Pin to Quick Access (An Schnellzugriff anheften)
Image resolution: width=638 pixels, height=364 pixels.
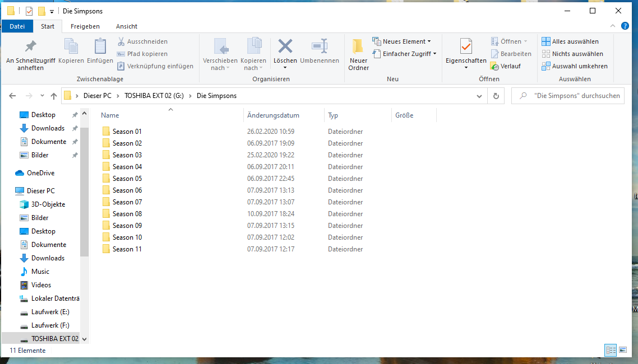point(30,55)
